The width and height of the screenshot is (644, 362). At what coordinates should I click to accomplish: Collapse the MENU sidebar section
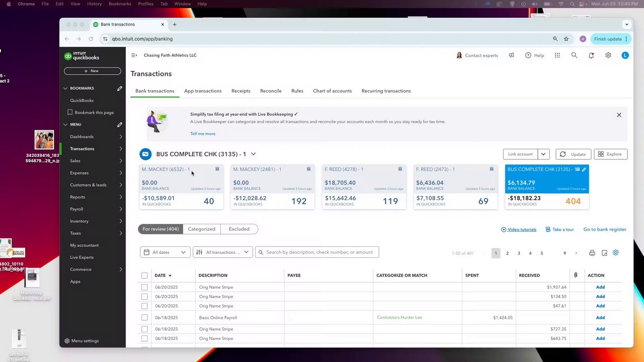click(x=65, y=125)
